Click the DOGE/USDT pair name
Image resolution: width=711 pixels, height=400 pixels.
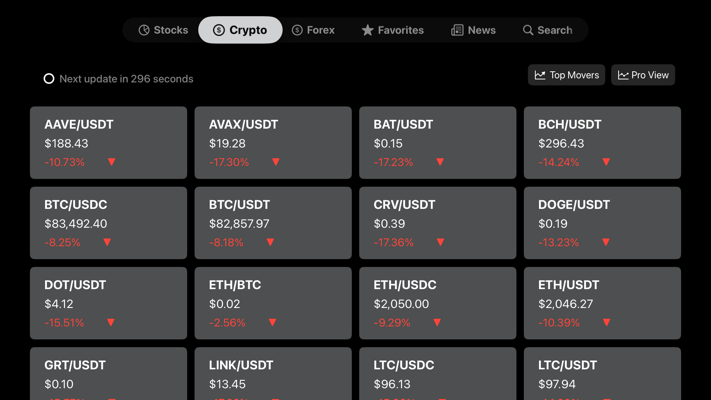(574, 205)
